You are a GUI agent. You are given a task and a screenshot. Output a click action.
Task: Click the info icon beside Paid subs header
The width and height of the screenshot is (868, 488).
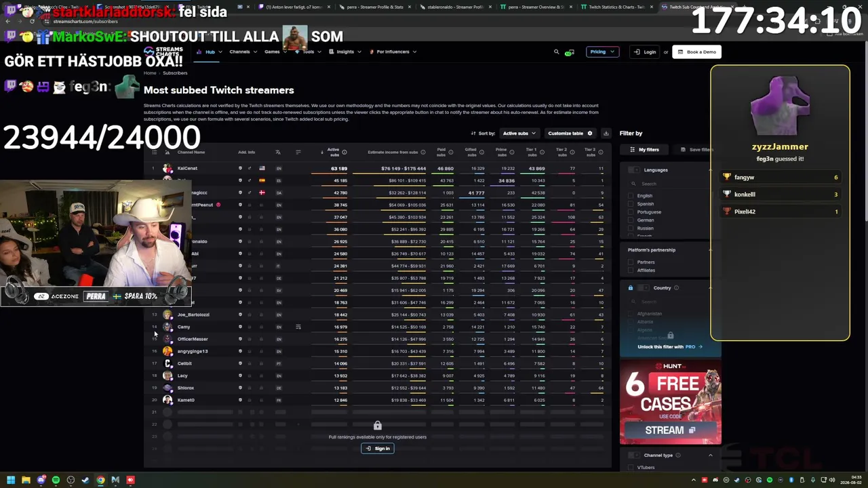[451, 152]
